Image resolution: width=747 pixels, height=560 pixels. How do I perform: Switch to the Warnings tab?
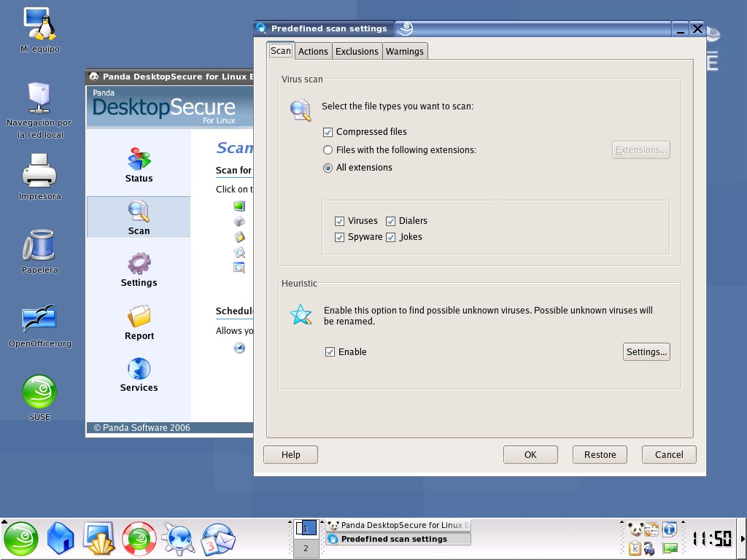(x=404, y=52)
